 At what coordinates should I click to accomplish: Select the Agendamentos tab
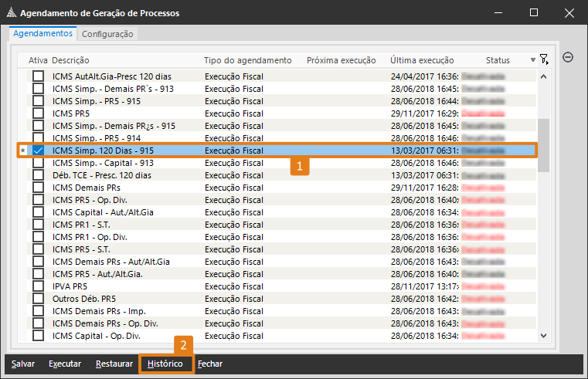(x=43, y=33)
